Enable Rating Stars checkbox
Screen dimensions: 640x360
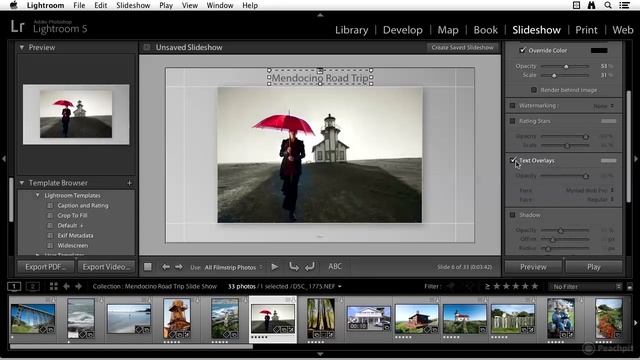pyautogui.click(x=512, y=121)
